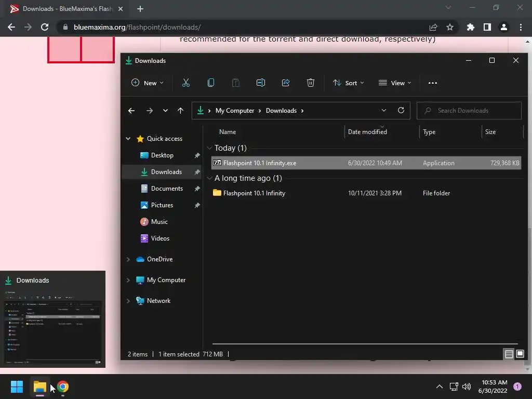Viewport: 532px width, 399px height.
Task: Select Desktop in Quick access
Action: click(162, 155)
